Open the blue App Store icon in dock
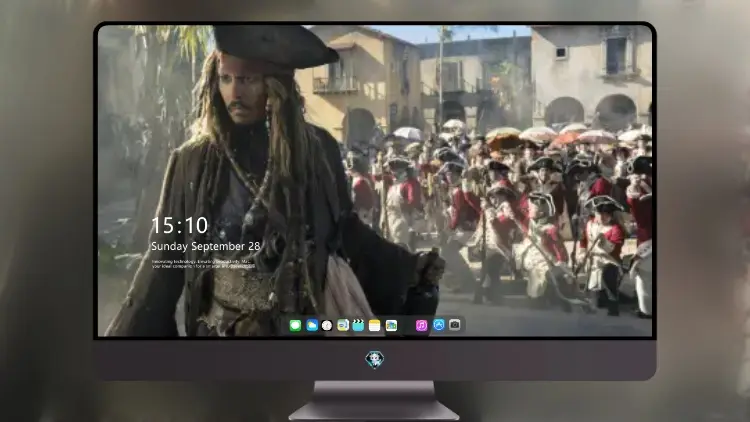Viewport: 750px width, 422px height. pos(439,325)
